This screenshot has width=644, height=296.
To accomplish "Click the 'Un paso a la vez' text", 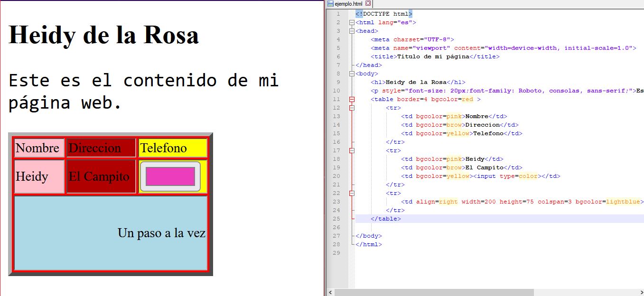I will click(x=161, y=233).
